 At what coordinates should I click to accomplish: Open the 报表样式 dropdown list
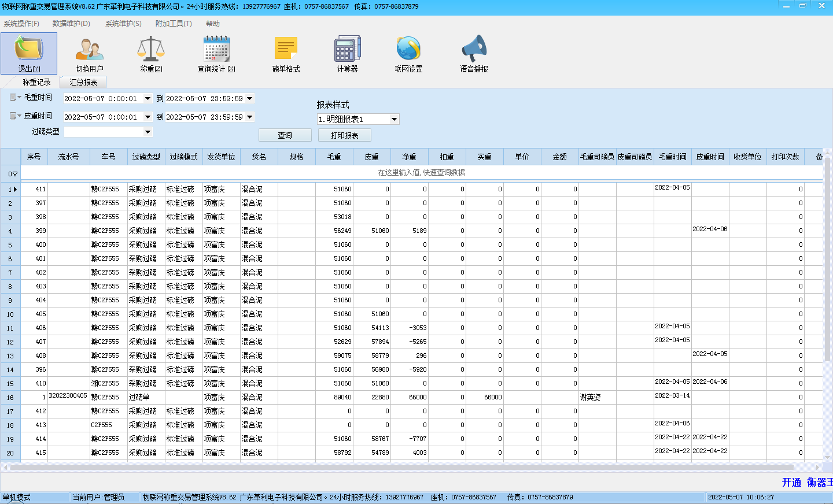coord(394,120)
